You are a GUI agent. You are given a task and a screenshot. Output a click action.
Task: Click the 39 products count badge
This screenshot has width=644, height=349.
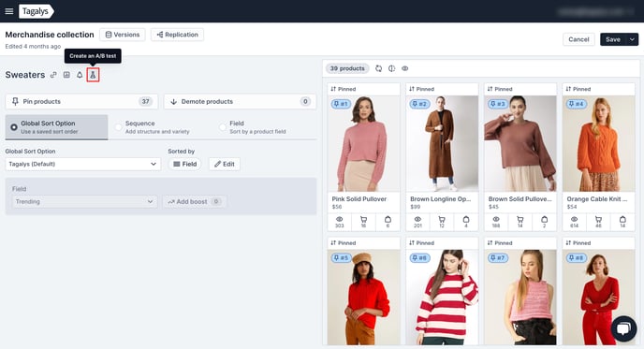(347, 68)
